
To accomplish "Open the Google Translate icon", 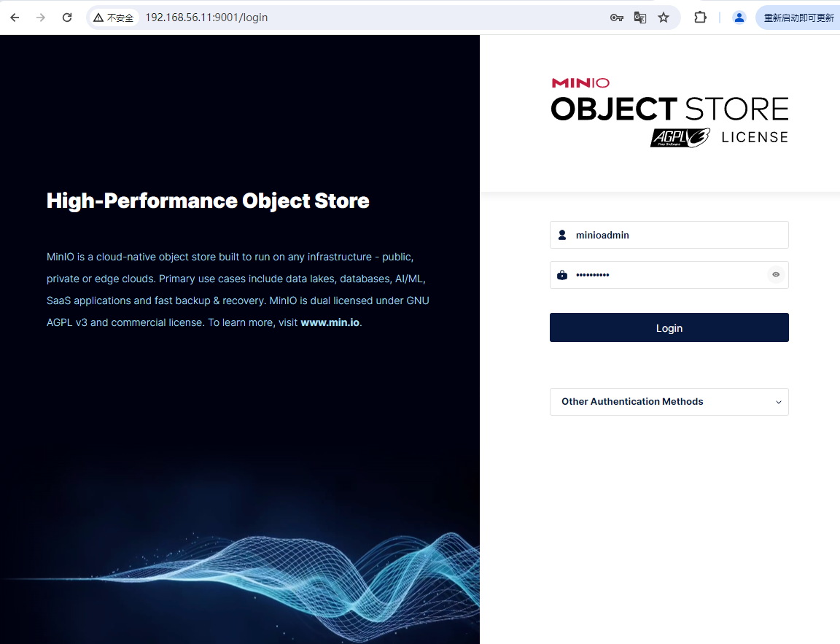I will coord(640,17).
